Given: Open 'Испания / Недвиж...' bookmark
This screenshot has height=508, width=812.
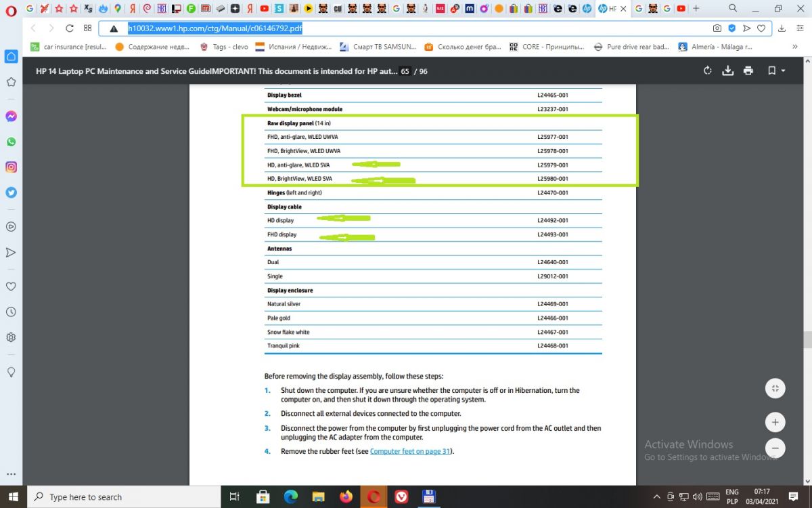Looking at the screenshot, I should coord(294,47).
